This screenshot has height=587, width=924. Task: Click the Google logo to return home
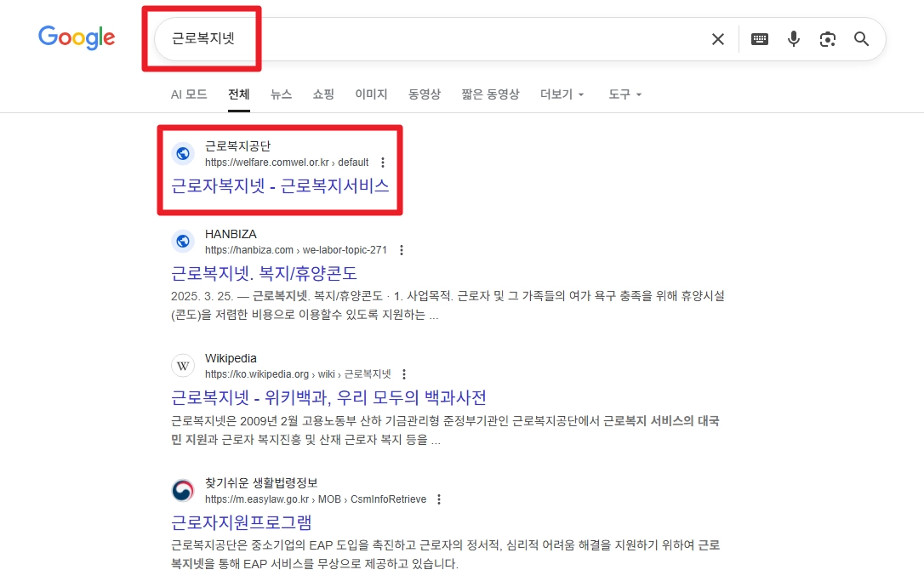tap(77, 37)
